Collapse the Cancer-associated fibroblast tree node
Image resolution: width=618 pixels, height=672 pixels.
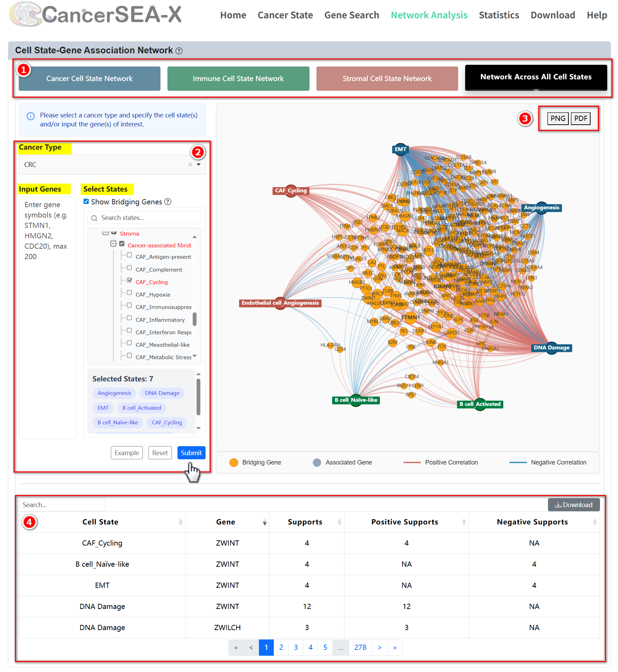tap(113, 244)
